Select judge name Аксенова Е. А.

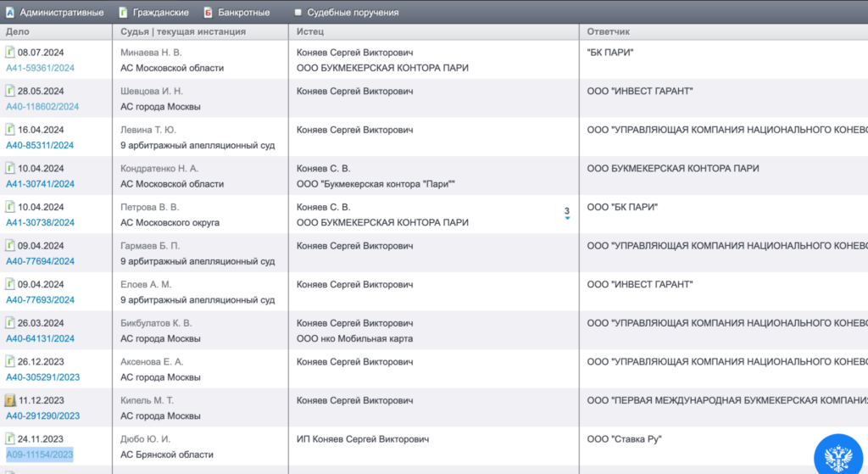(x=153, y=361)
